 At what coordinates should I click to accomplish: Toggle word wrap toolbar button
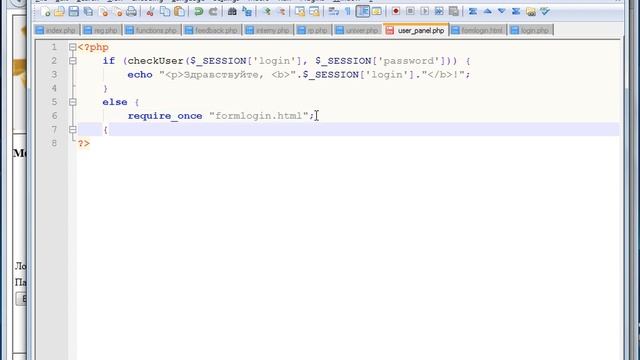pos(333,11)
